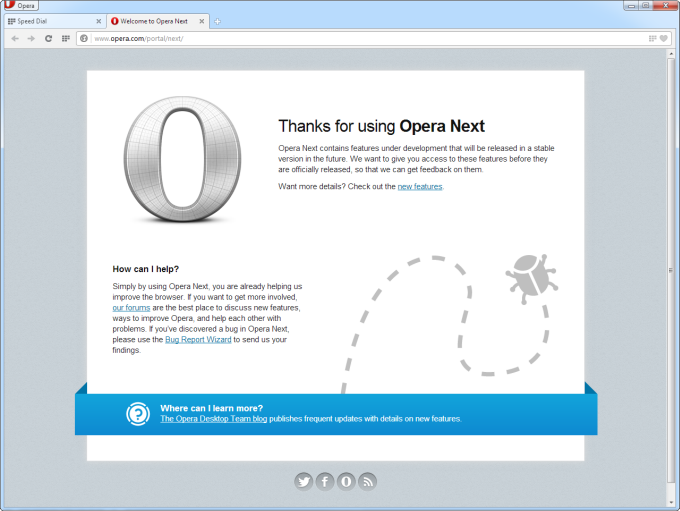Add page to Speed Dial from address bar

pyautogui.click(x=652, y=39)
